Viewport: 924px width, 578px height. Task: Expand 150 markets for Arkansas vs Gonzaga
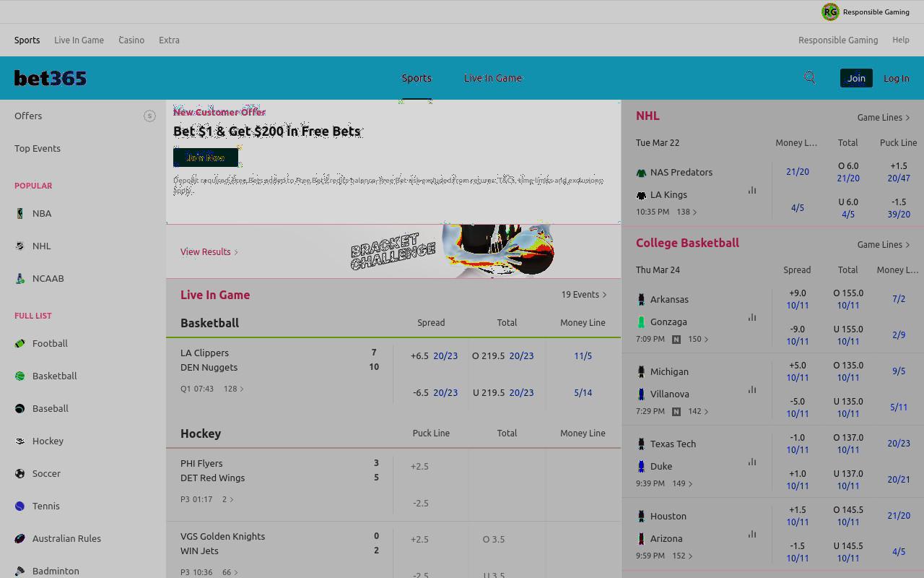coord(698,339)
